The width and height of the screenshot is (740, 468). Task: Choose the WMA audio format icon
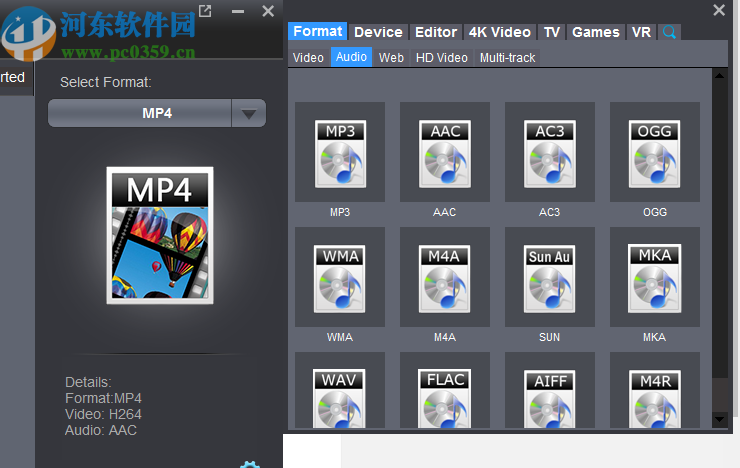(x=340, y=277)
